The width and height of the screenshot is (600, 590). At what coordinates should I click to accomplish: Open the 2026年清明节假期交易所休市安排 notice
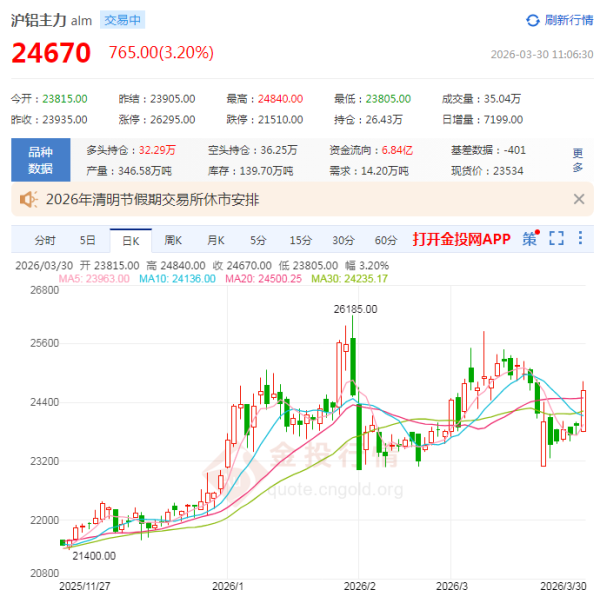click(x=152, y=199)
